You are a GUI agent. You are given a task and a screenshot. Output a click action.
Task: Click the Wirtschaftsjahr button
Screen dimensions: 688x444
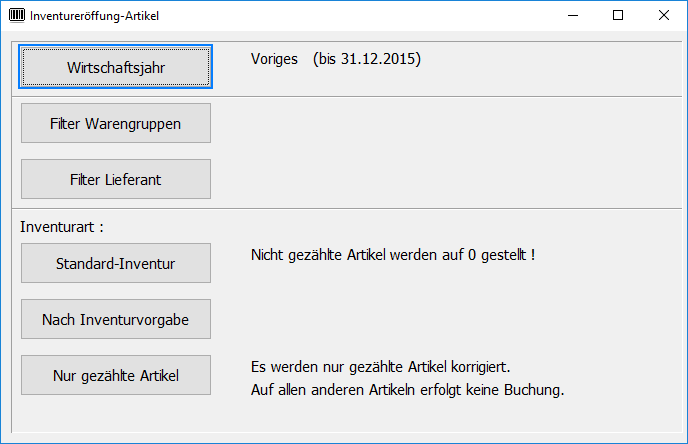(116, 67)
